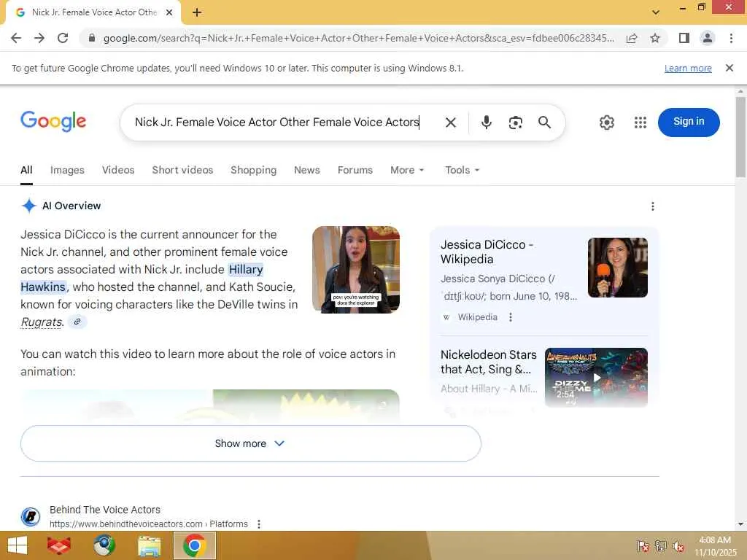Search by image with Google Lens
Viewport: 747px width, 560px height.
pos(516,122)
